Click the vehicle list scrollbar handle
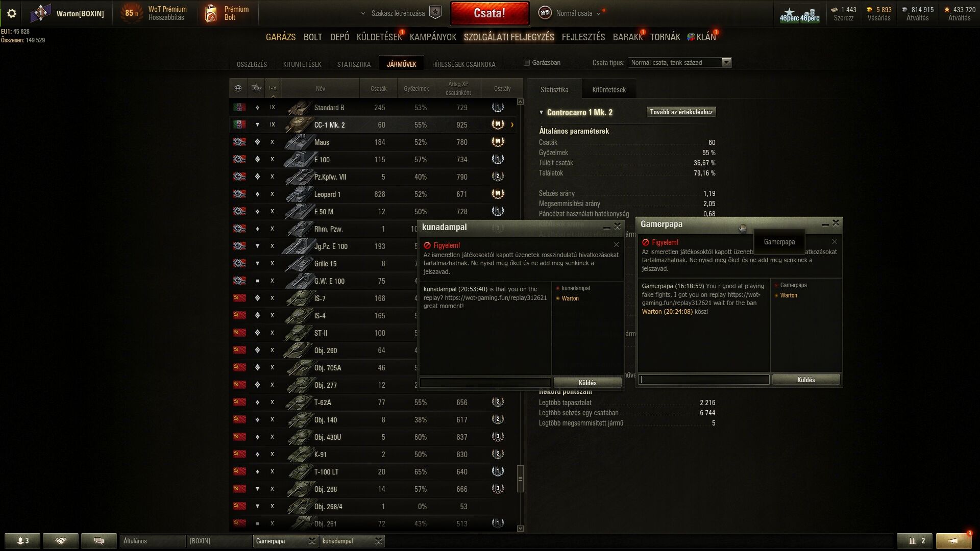980x551 pixels. [x=520, y=479]
